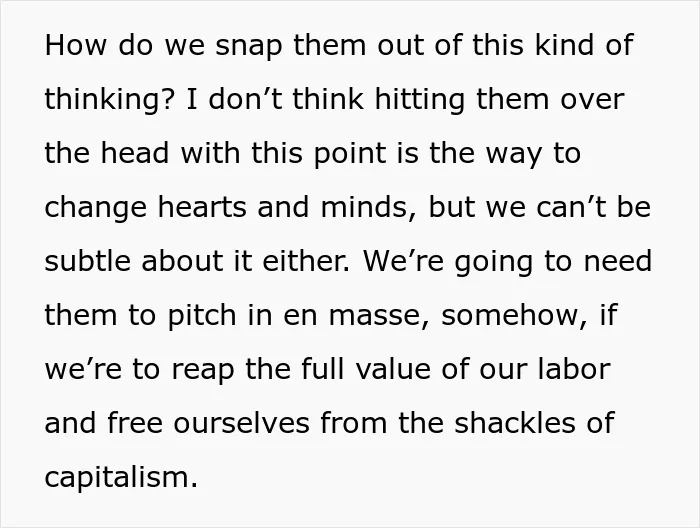This screenshot has height=528, width=700.
Task: Click the word "How" at paragraph start
Action: pyautogui.click(x=76, y=45)
